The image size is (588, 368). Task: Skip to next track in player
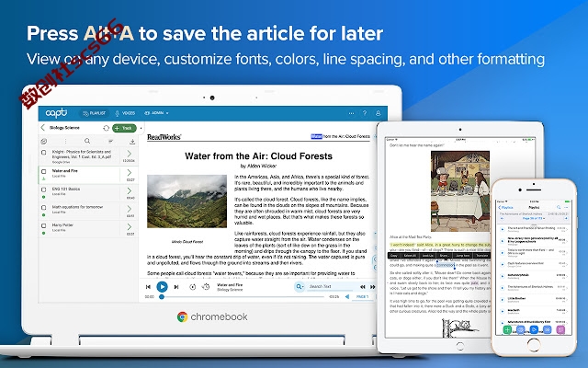coord(176,287)
